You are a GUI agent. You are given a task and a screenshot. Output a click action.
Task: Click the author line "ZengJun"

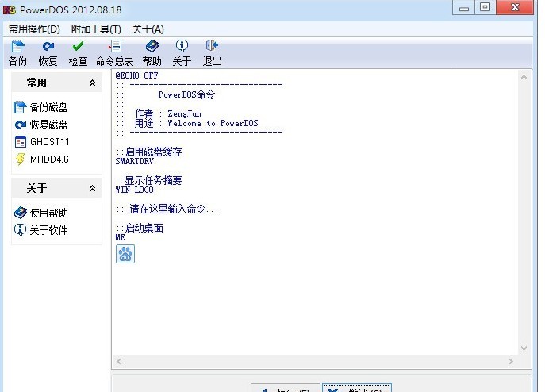(x=185, y=113)
